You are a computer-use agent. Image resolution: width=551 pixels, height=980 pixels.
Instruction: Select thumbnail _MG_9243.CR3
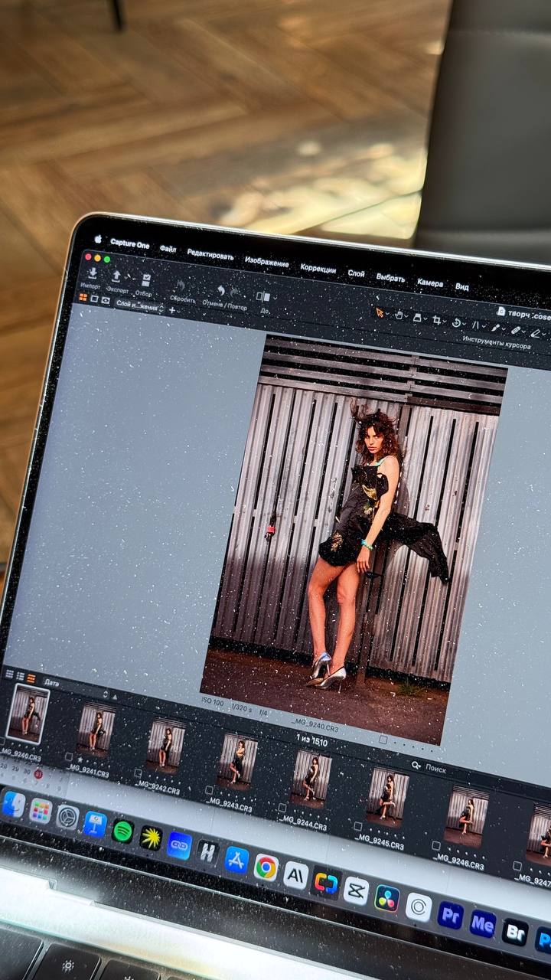[237, 759]
